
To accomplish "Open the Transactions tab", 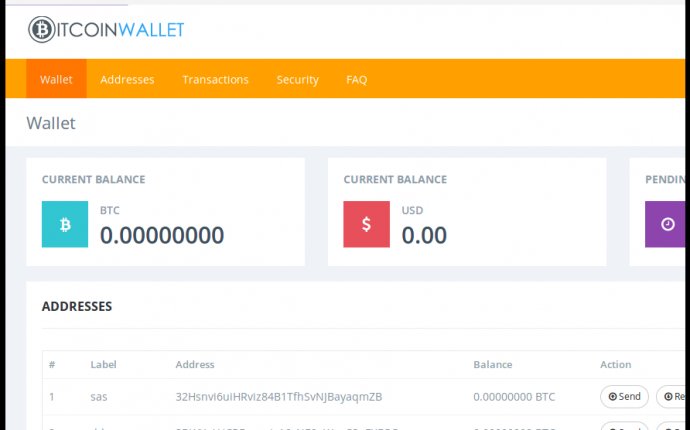I will tap(215, 79).
